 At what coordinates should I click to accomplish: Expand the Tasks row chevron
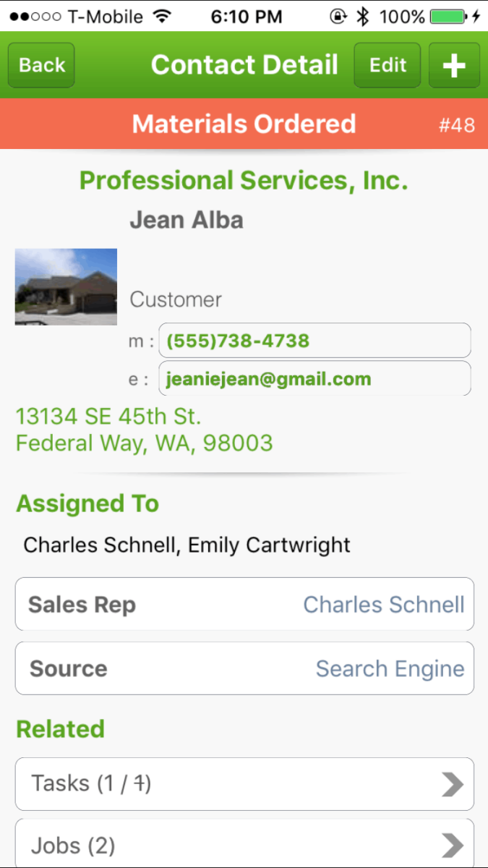pyautogui.click(x=453, y=784)
